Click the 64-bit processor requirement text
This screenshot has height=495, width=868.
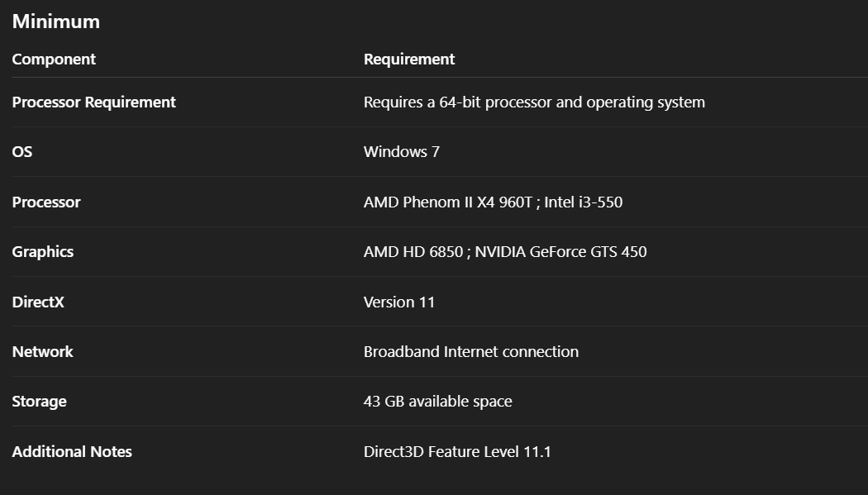click(x=534, y=102)
